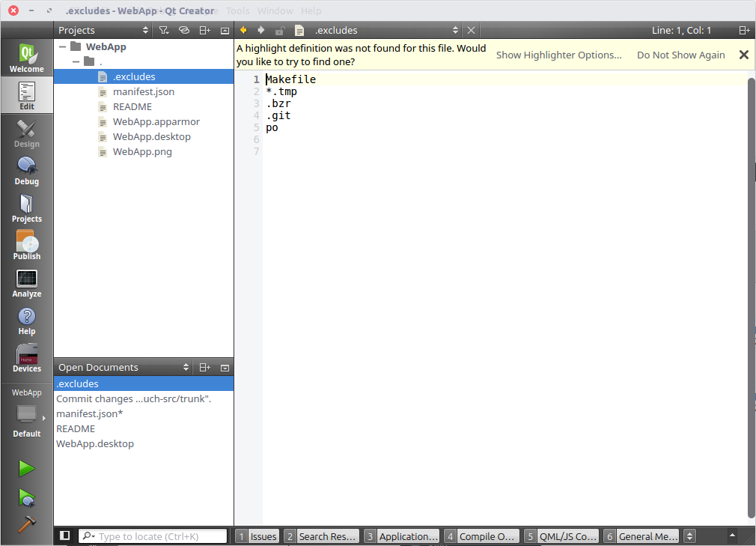756x546 pixels.
Task: Select README in project tree
Action: tap(144, 106)
